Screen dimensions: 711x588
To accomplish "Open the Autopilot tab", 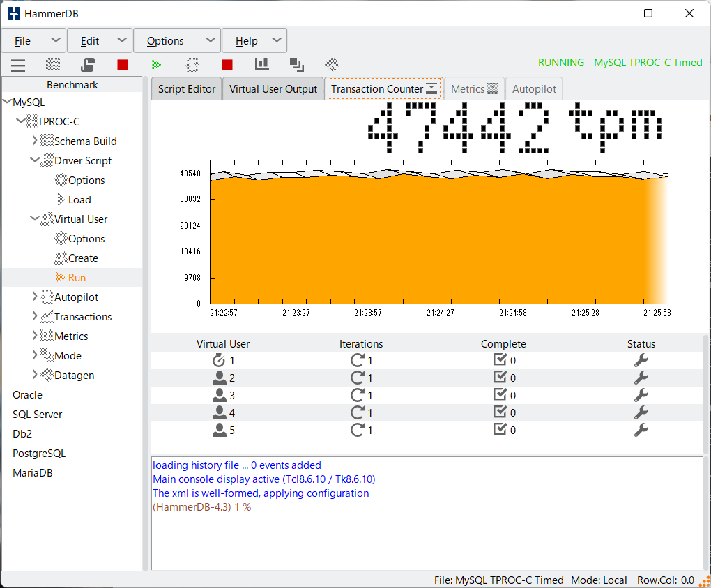I will (534, 89).
